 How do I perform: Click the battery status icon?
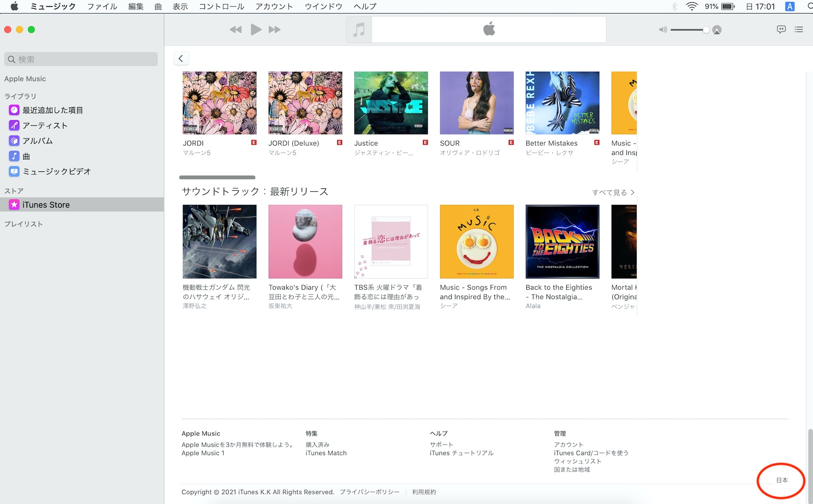[728, 7]
